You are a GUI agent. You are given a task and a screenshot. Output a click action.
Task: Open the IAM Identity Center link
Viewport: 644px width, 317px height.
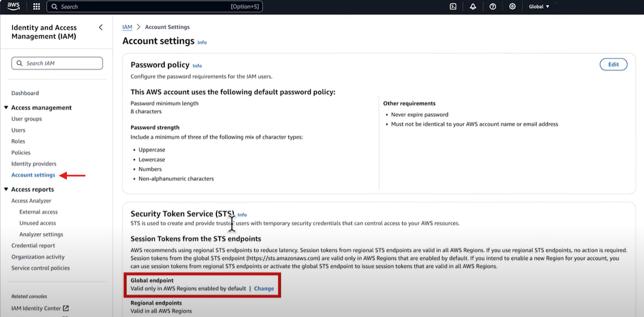[x=36, y=308]
